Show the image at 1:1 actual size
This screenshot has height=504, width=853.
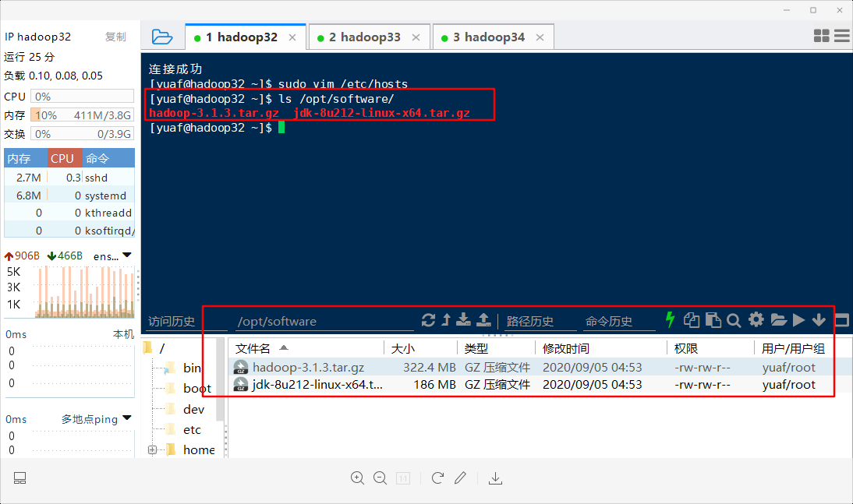point(403,478)
